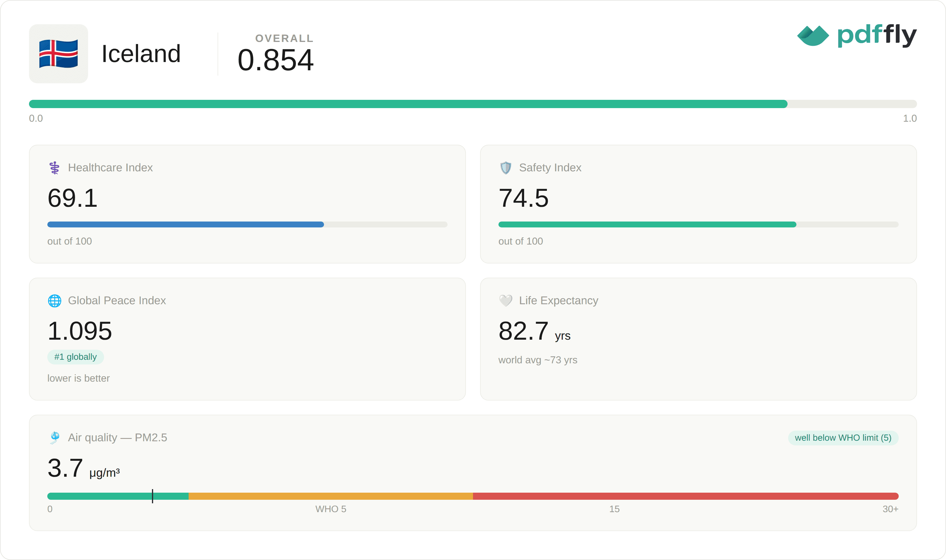Click the 'WHO 5' scale label
The image size is (946, 560).
click(331, 509)
